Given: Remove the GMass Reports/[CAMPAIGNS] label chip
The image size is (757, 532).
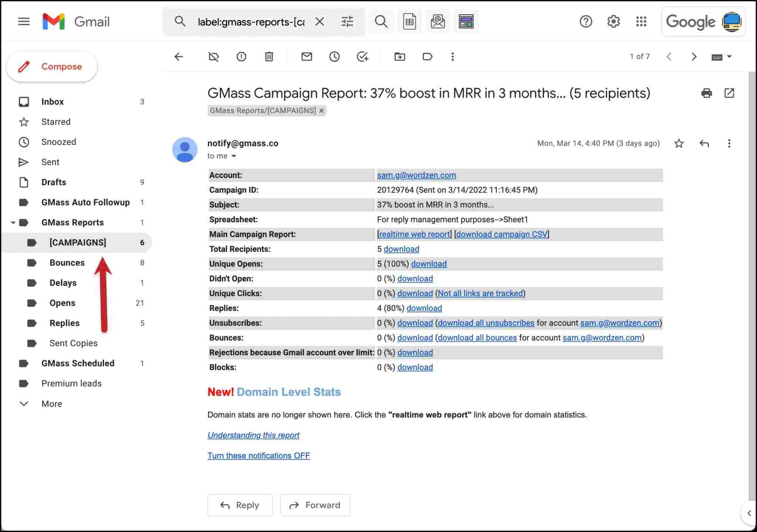Looking at the screenshot, I should (x=321, y=111).
